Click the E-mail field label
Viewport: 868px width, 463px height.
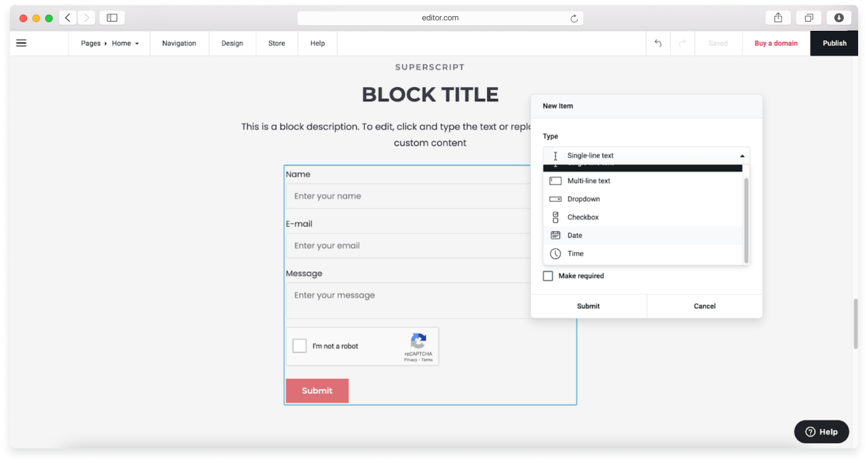click(299, 223)
